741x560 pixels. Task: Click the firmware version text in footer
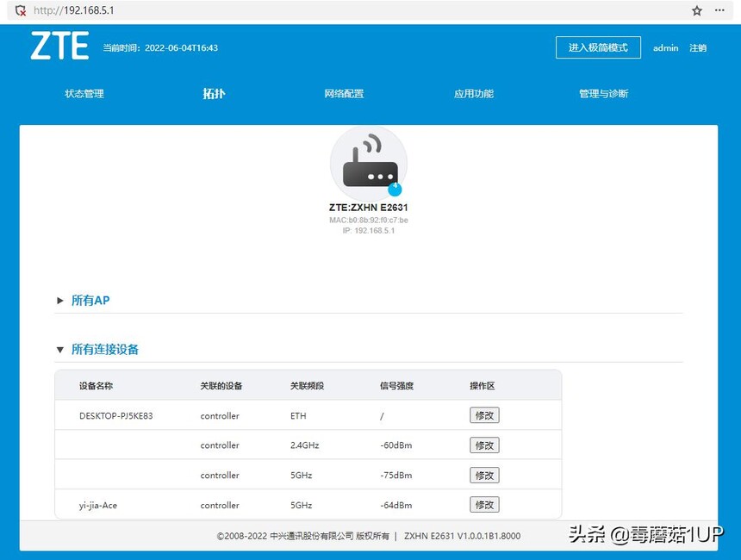click(x=462, y=536)
